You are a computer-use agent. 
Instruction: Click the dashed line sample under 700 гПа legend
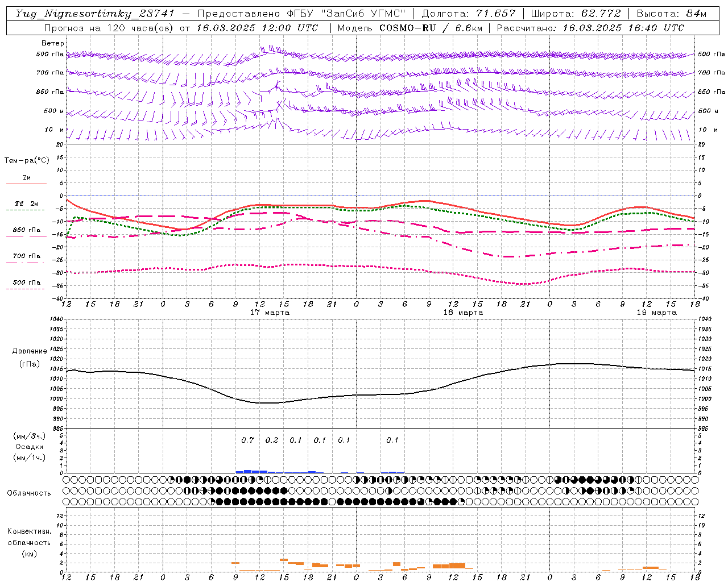click(25, 263)
